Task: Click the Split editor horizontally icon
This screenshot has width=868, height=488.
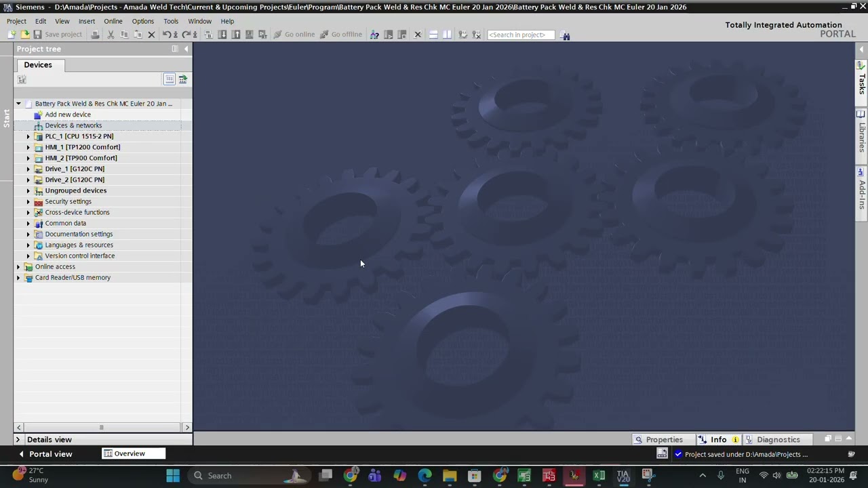Action: 433,35
